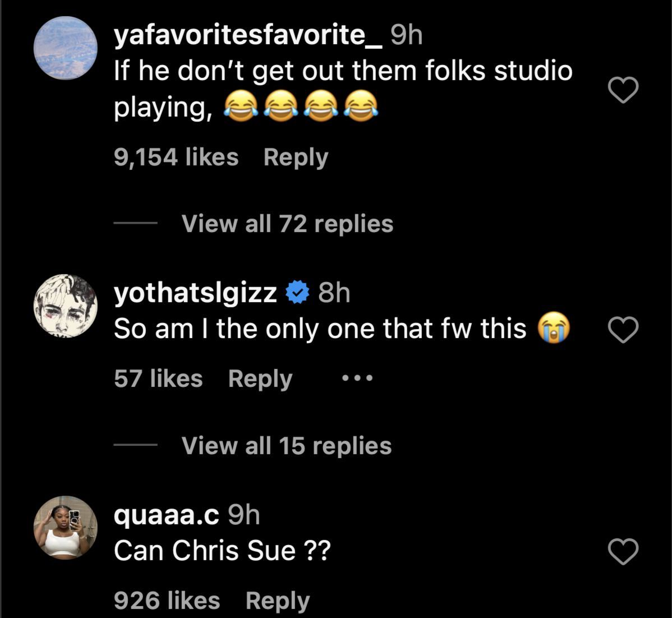Open the yothatslgizz username link
Viewport: 672px width, 618px height.
[x=195, y=293]
